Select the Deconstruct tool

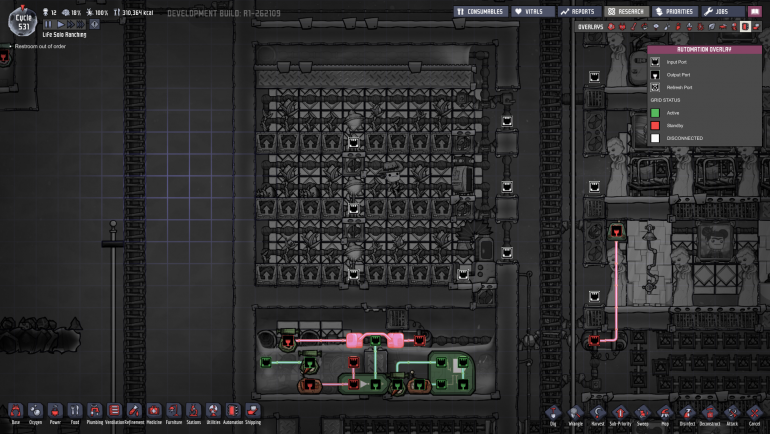[x=710, y=415]
